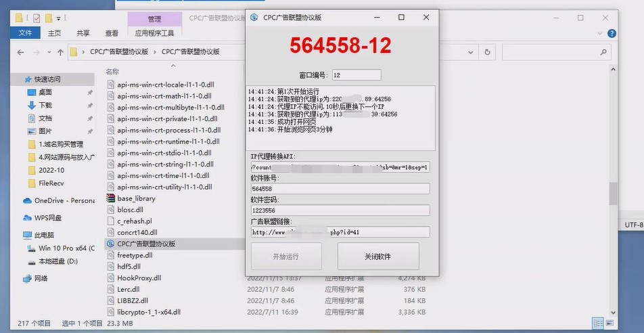Open the 4.网站源码与放入广 folder
This screenshot has height=333, width=644.
pos(66,157)
